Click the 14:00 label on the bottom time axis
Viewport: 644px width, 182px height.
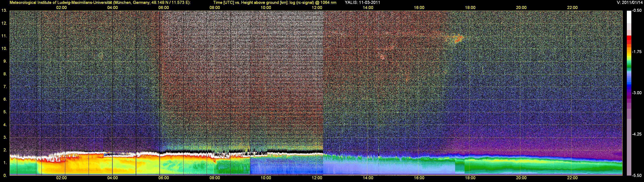368,178
